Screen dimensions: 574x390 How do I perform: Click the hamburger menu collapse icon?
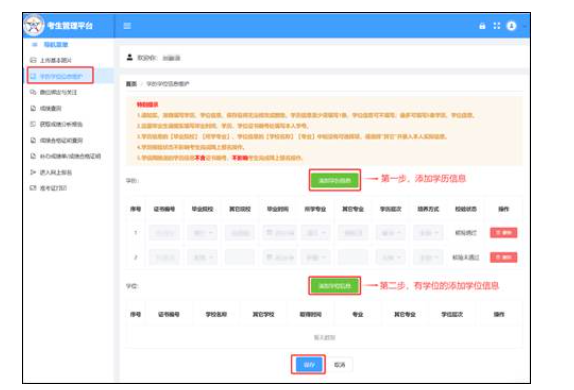tap(127, 26)
